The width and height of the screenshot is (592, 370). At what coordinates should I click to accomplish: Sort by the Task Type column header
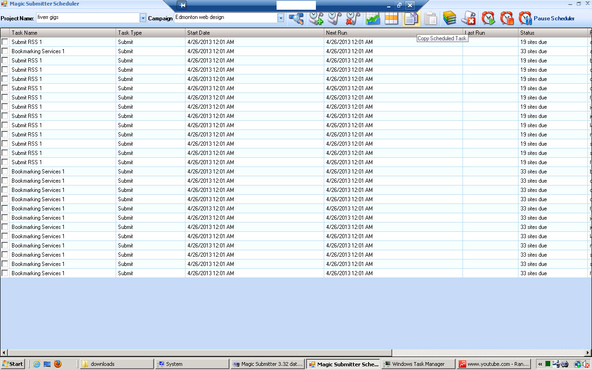[151, 33]
